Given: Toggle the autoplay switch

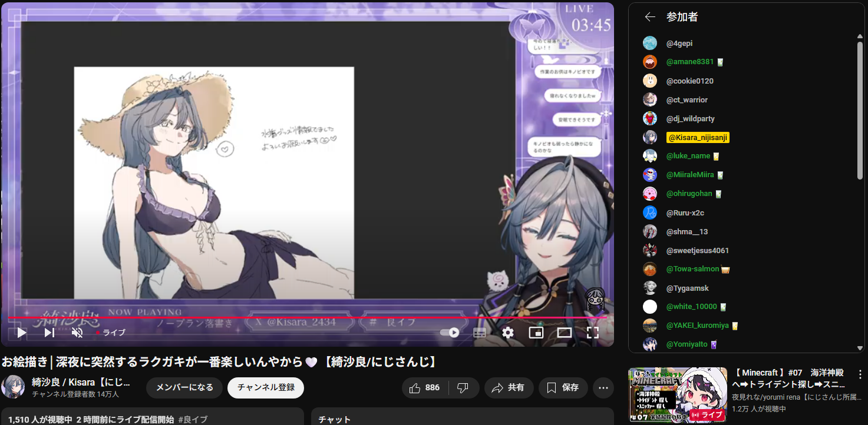Looking at the screenshot, I should [x=450, y=333].
